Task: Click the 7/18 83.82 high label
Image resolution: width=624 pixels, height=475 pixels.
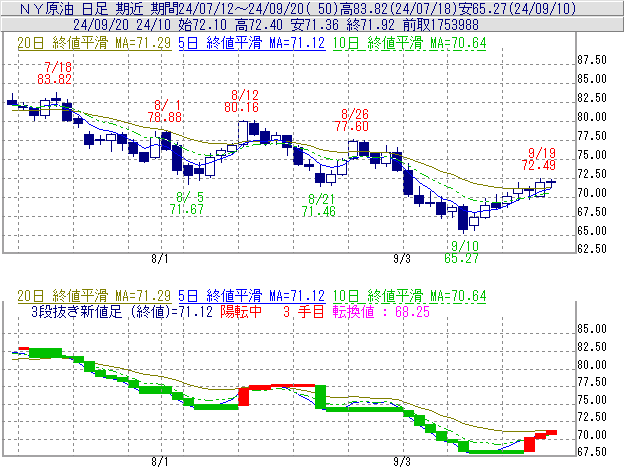Action: (x=55, y=73)
